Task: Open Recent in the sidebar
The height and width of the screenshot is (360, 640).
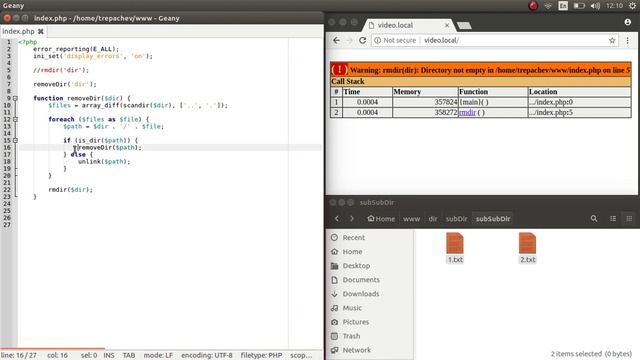Action: coord(353,238)
